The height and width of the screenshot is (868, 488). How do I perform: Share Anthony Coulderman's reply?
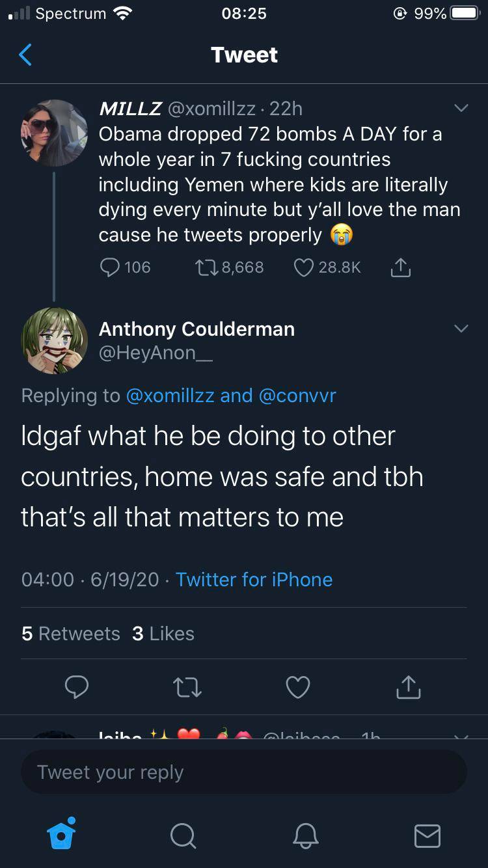pos(408,687)
